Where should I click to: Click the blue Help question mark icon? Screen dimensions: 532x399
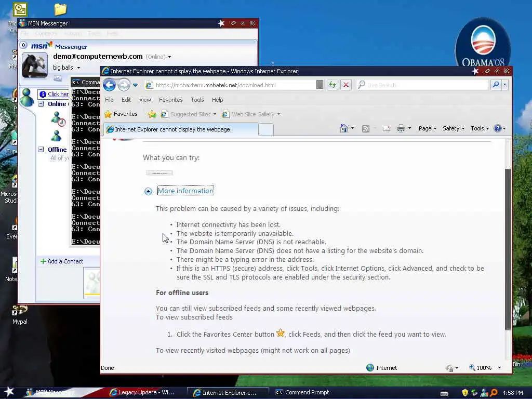pos(497,128)
